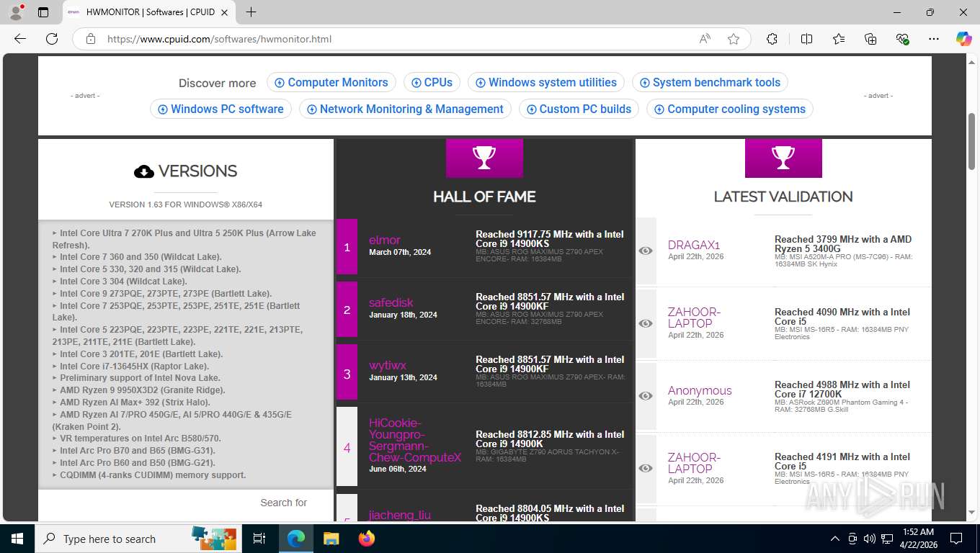980x553 pixels.
Task: Click 'VERSION 1.63 FOR WINDOWS' text
Action: [x=186, y=204]
